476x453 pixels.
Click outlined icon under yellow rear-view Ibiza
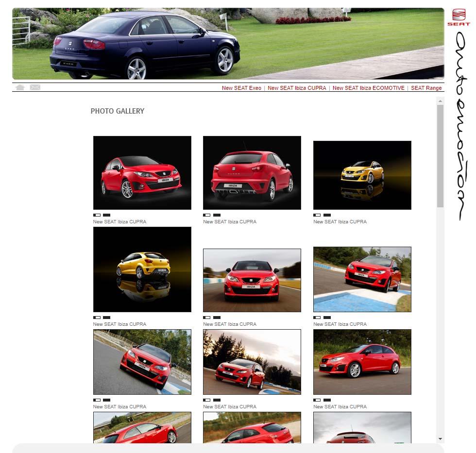coord(97,318)
